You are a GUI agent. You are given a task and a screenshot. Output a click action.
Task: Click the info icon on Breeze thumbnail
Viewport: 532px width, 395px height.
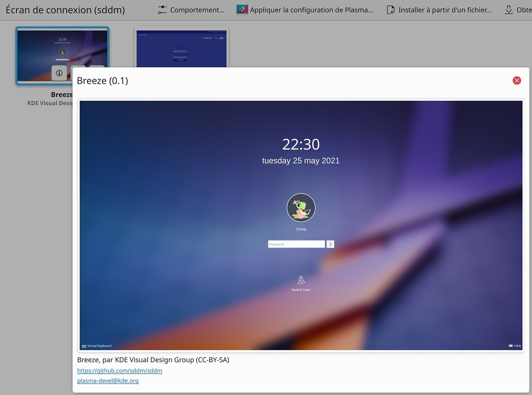[x=59, y=73]
